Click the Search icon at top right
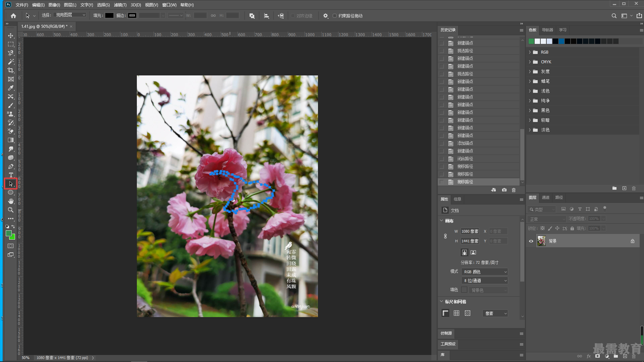Viewport: 644px width, 362px height. pos(614,16)
